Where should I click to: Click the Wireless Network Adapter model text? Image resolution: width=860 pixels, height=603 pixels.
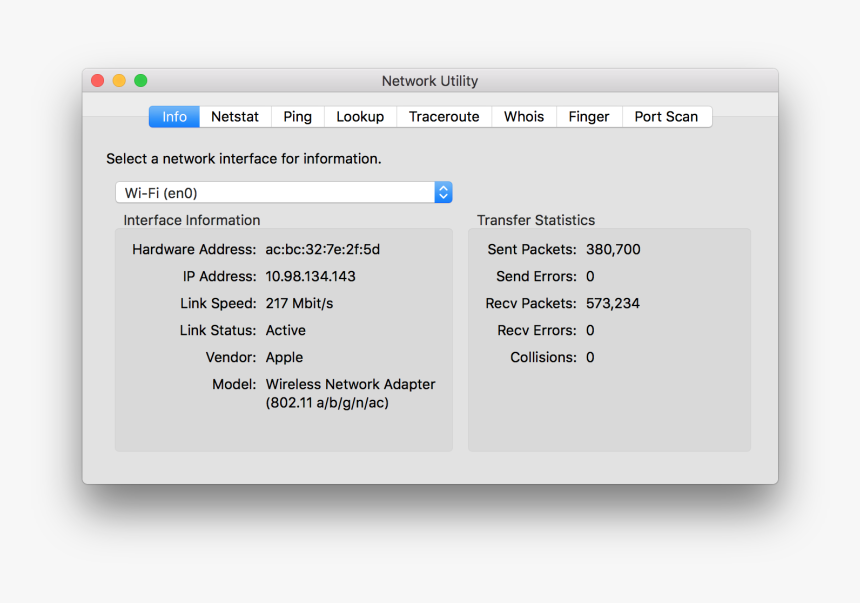coord(350,384)
